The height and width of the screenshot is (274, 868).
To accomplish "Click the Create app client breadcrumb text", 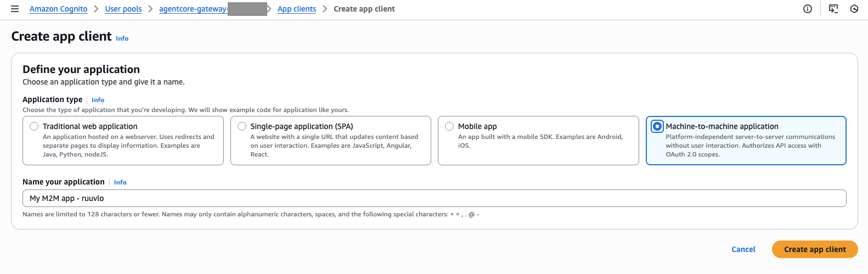I will tap(364, 9).
